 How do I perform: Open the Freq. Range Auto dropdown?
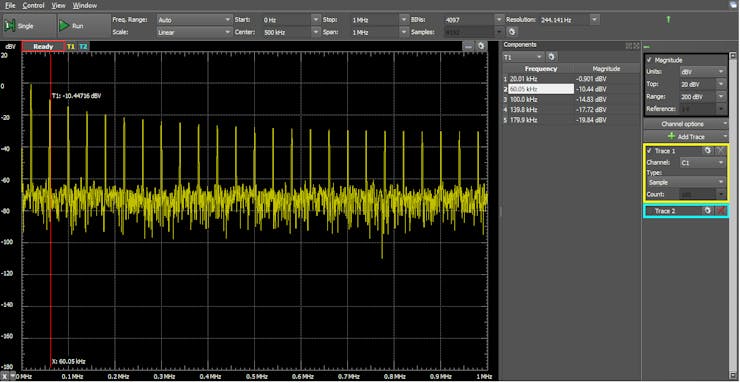[194, 20]
